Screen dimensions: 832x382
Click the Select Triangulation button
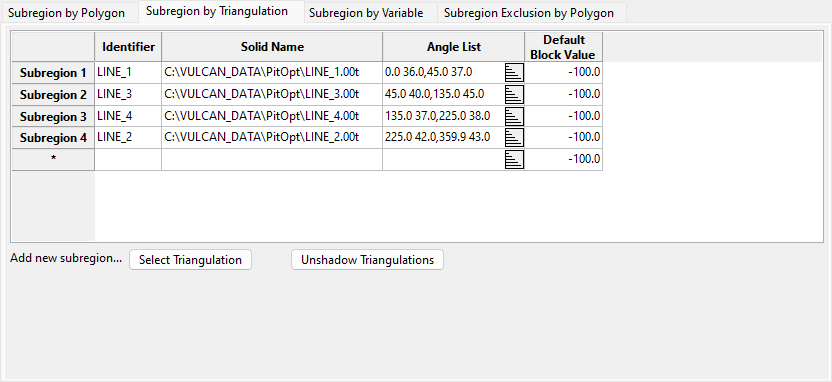point(190,260)
